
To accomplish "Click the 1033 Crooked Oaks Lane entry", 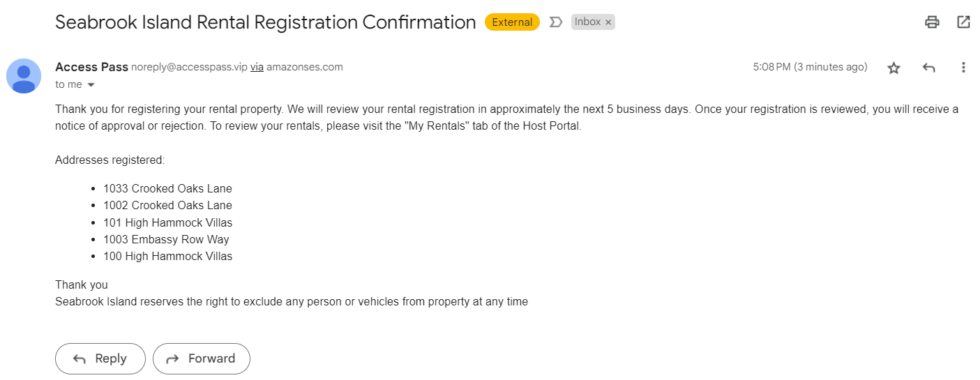I will (167, 189).
